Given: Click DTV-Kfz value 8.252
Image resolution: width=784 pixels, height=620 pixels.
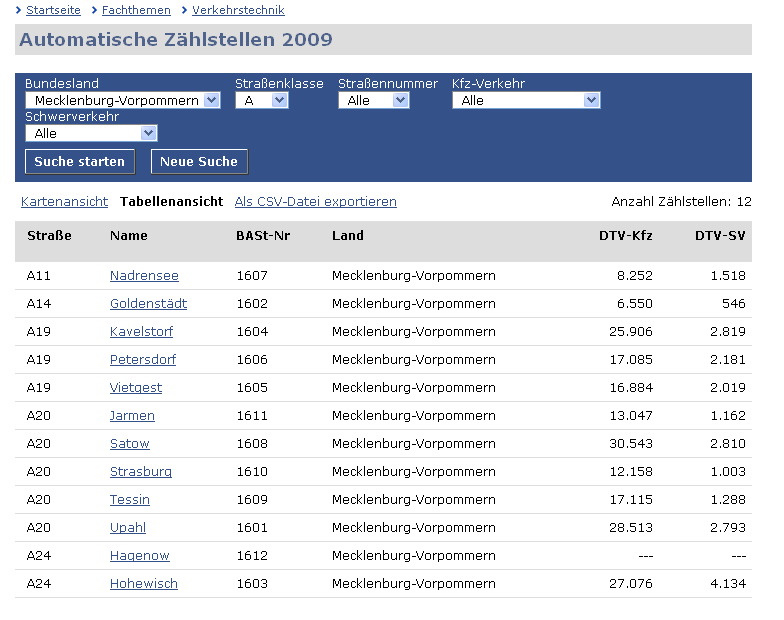Looking at the screenshot, I should tap(634, 276).
